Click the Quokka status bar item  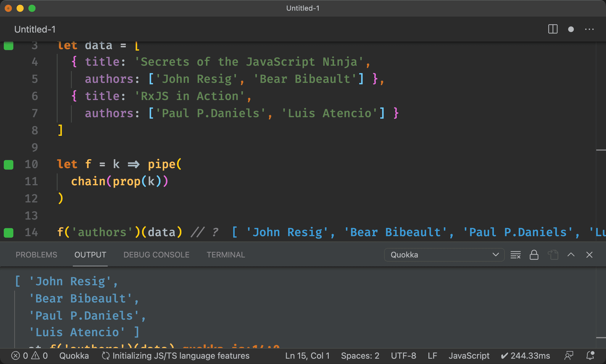pyautogui.click(x=74, y=356)
